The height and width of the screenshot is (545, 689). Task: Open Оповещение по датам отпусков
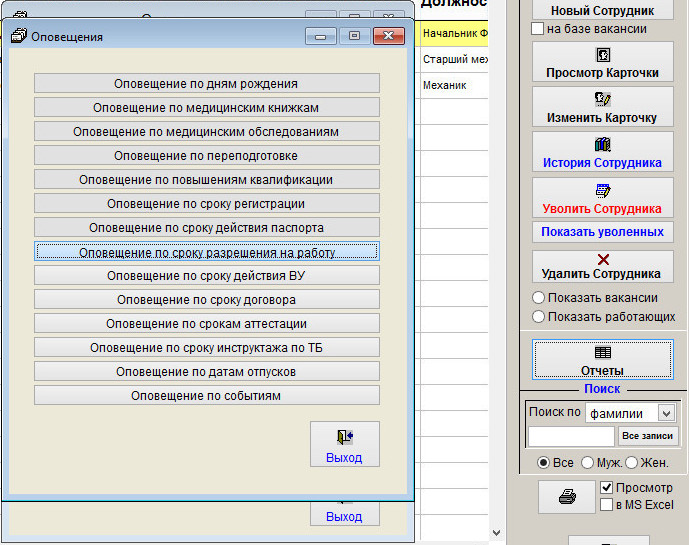[x=206, y=371]
